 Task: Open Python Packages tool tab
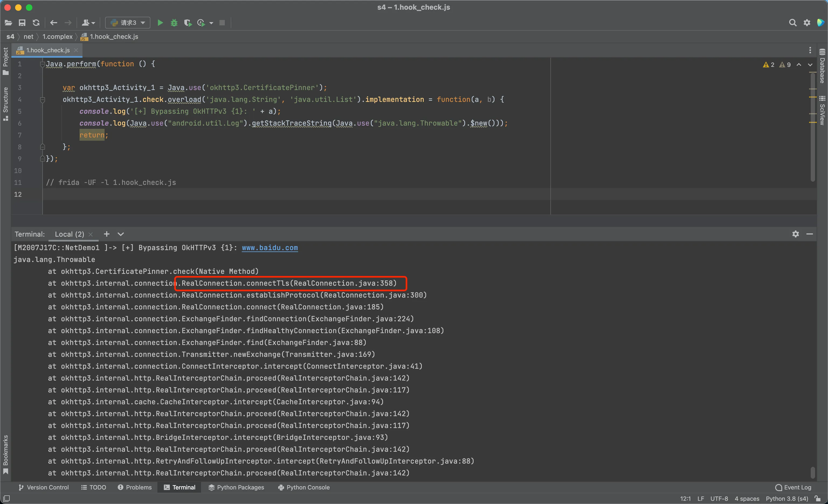[x=236, y=487]
